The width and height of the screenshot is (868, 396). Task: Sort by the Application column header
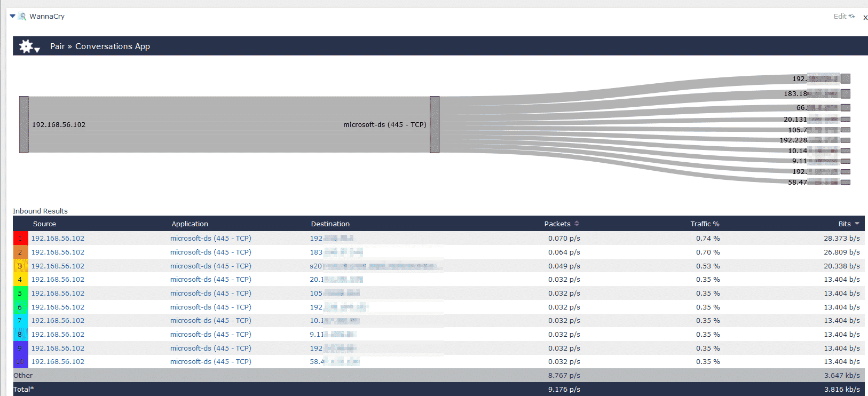(x=190, y=224)
